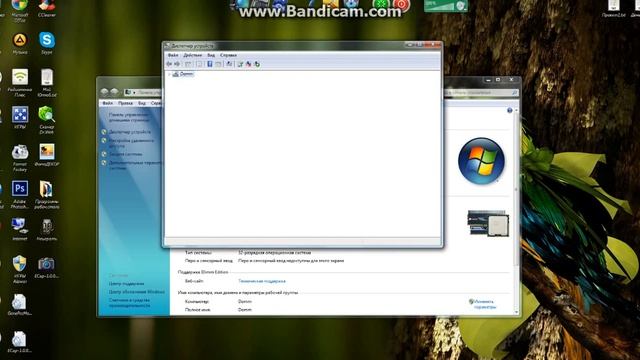Open the Adobe Photoshop desktop shortcut
This screenshot has width=640, height=360.
coord(20,195)
